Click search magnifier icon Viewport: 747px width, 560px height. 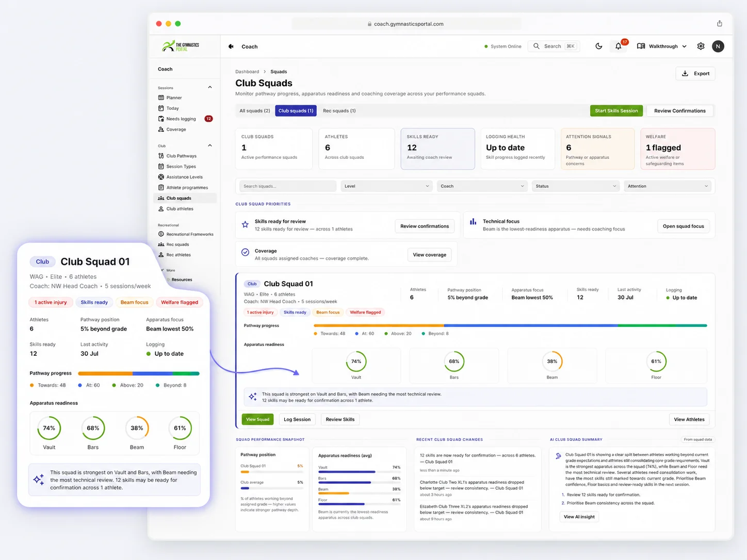point(537,46)
